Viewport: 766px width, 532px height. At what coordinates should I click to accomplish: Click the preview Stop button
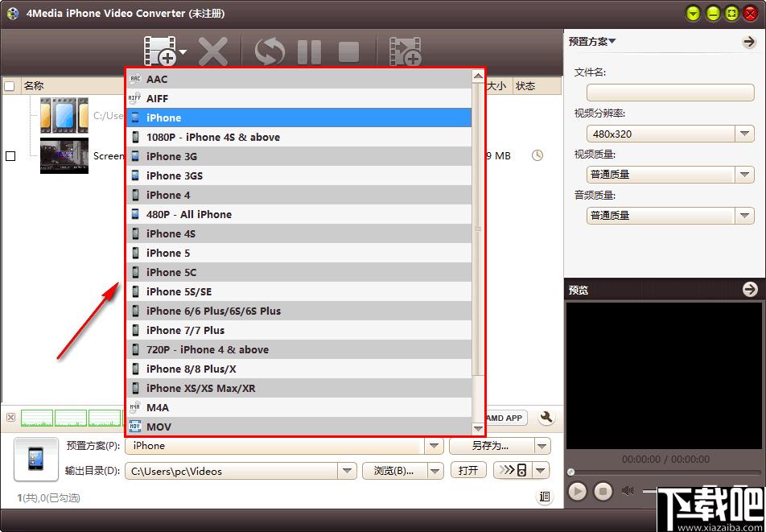[603, 491]
